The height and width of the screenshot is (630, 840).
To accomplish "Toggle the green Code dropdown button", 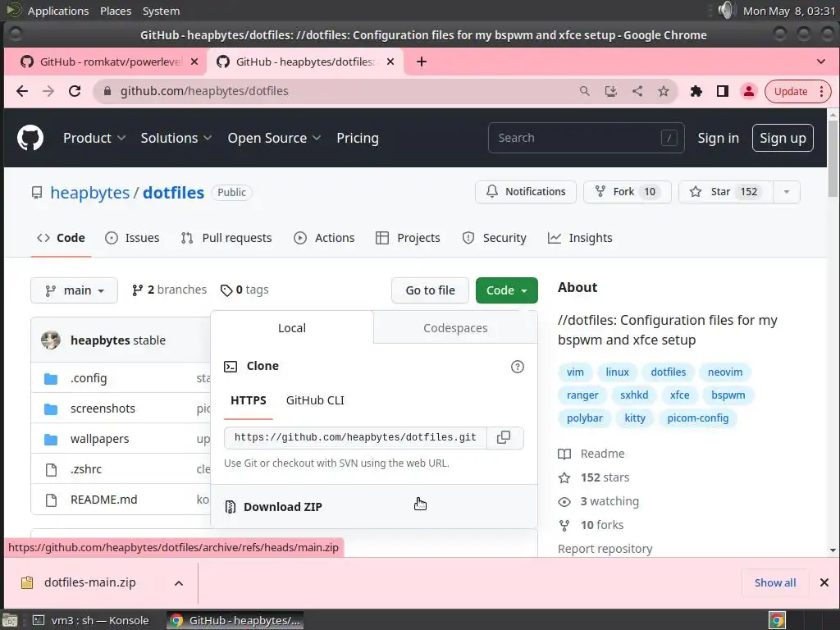I will 506,290.
